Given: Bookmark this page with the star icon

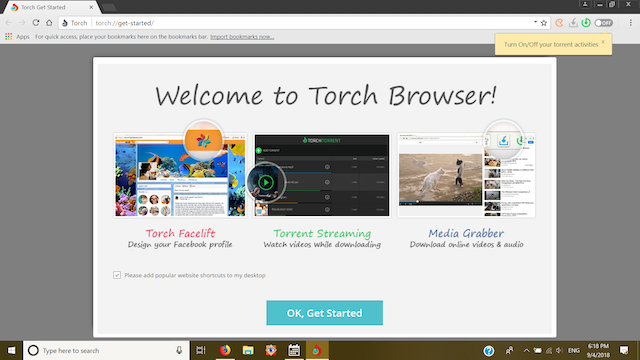Looking at the screenshot, I should coord(544,23).
